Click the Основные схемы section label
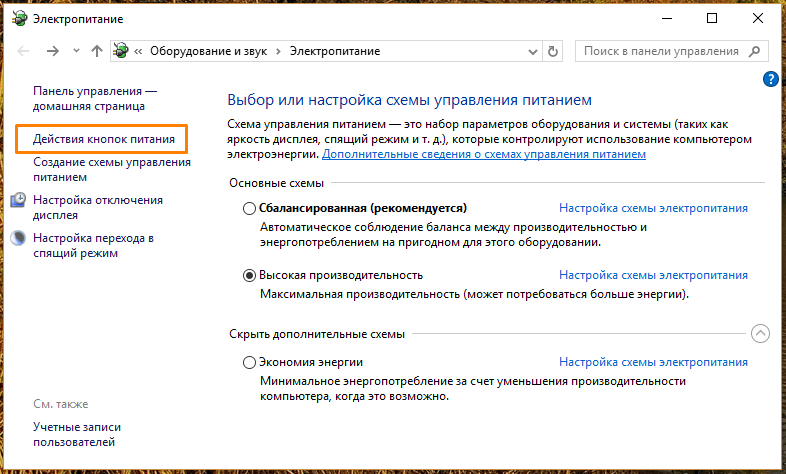This screenshot has height=474, width=786. tap(276, 183)
